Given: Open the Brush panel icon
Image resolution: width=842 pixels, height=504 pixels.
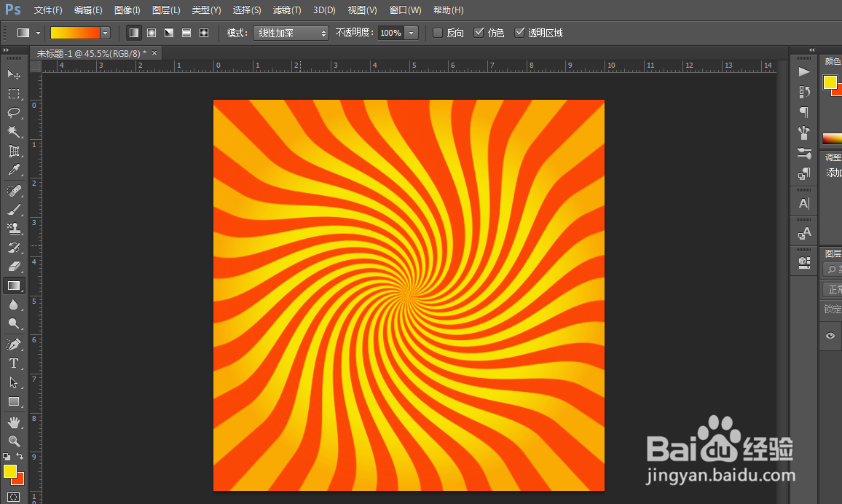Looking at the screenshot, I should tap(804, 153).
